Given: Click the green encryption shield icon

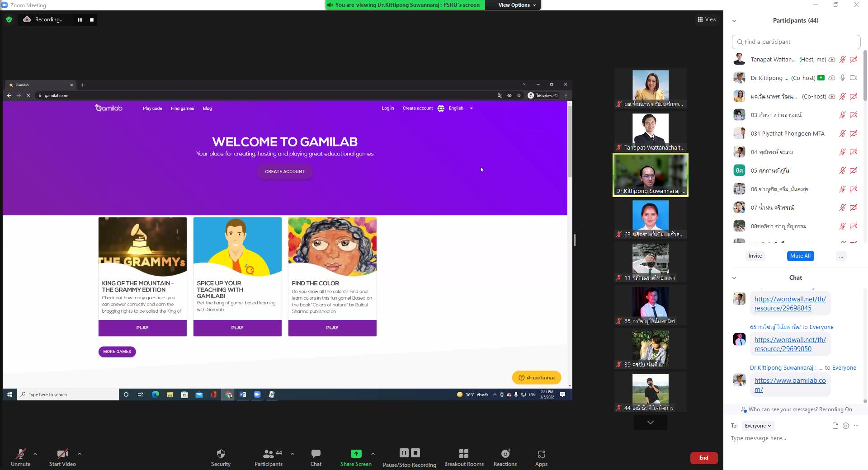Looking at the screenshot, I should 9,19.
